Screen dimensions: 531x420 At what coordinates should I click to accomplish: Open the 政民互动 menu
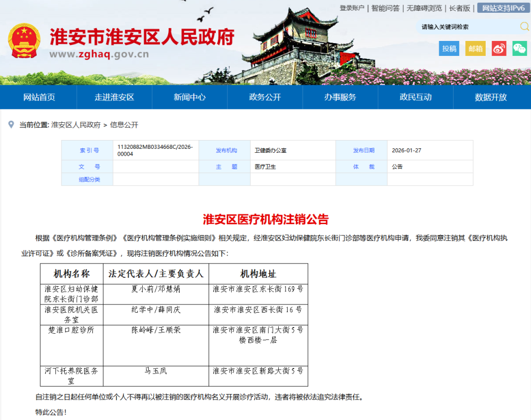[x=415, y=97]
